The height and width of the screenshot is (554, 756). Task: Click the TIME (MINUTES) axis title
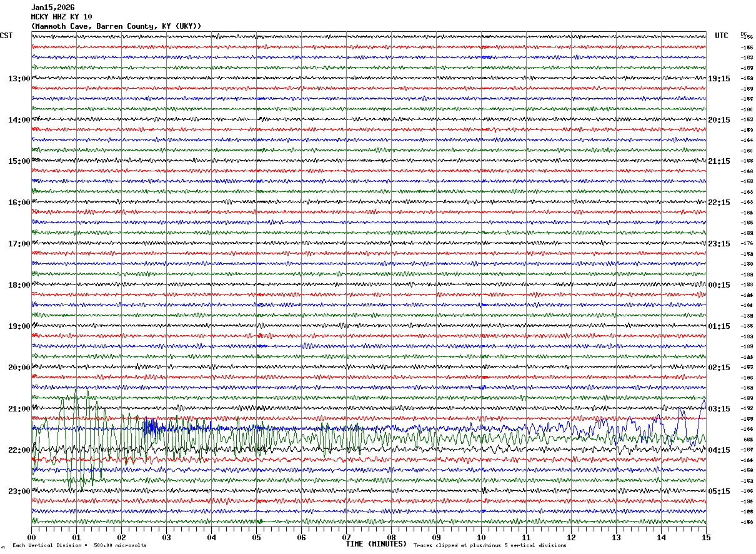376,544
